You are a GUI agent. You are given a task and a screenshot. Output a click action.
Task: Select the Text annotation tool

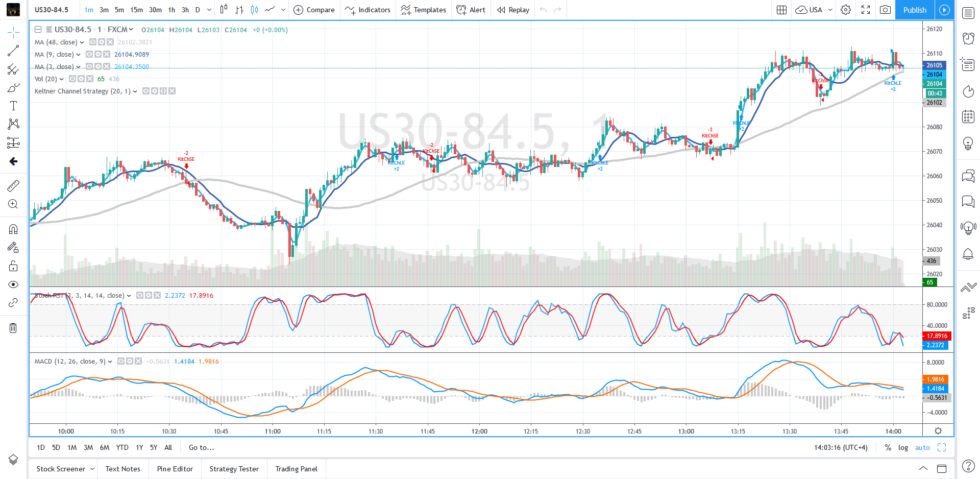point(13,106)
